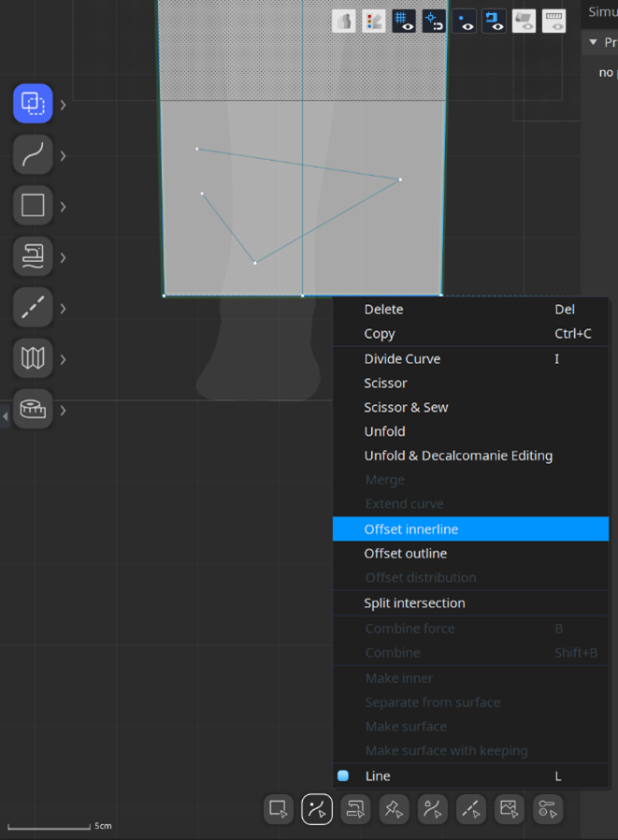The height and width of the screenshot is (840, 618).
Task: Select the tape measure tool
Action: coord(33,410)
